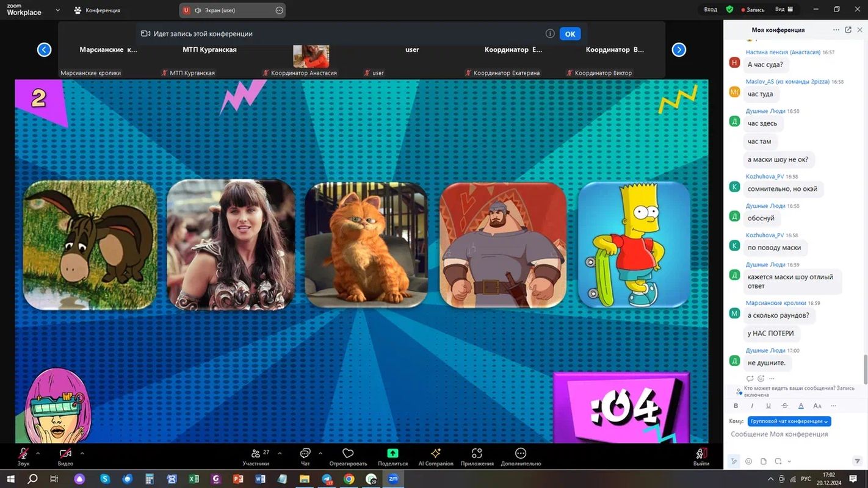Viewport: 868px width, 488px height.
Task: Click the Вход sign-in button
Action: [x=710, y=10]
